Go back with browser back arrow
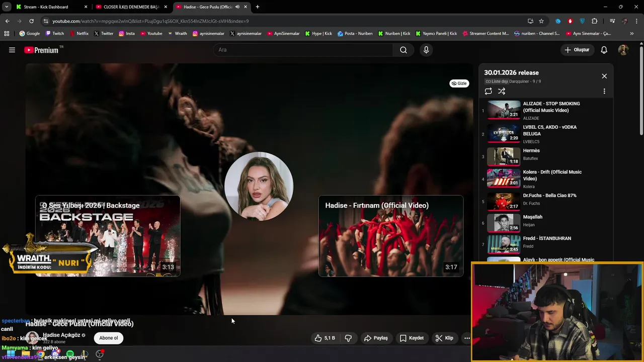 pyautogui.click(x=7, y=21)
